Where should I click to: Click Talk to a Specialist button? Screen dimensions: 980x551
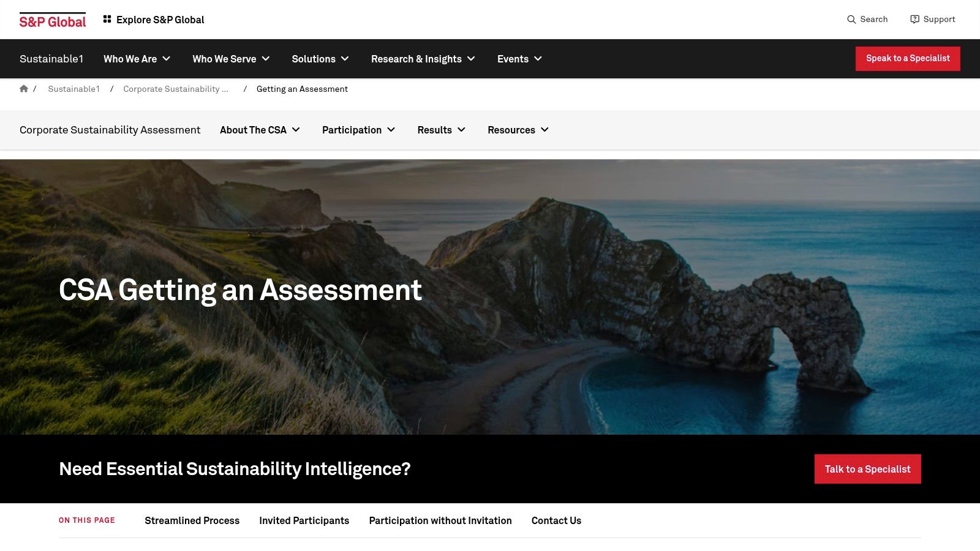(867, 469)
